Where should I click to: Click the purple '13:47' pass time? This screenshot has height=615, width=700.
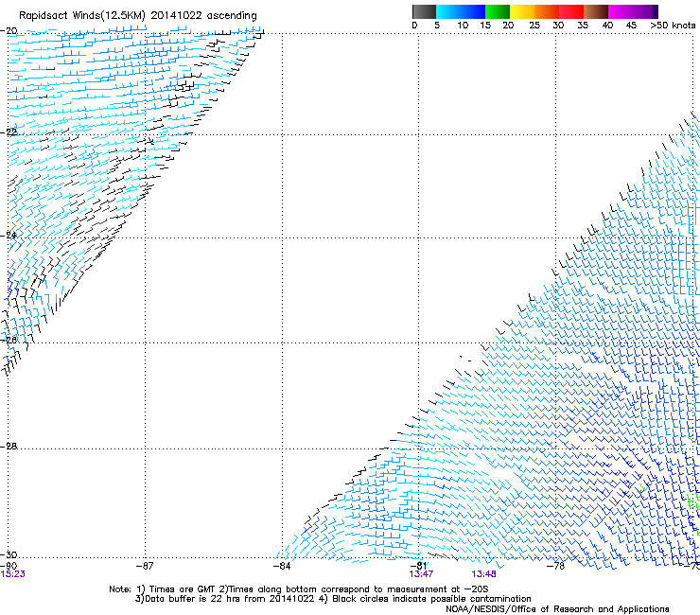pyautogui.click(x=421, y=574)
